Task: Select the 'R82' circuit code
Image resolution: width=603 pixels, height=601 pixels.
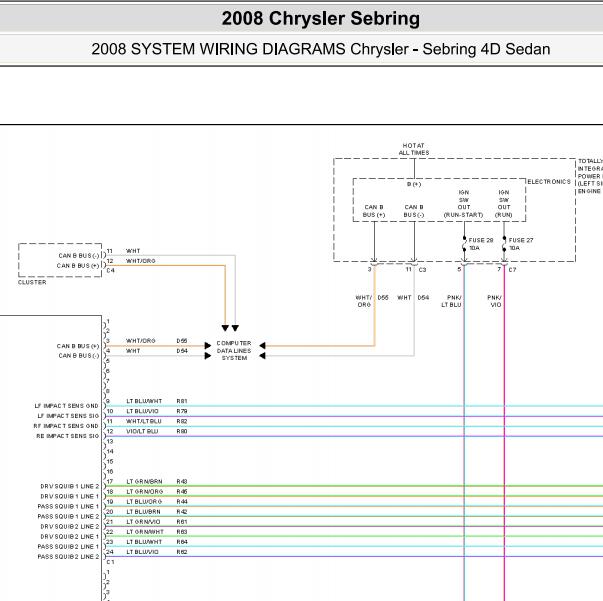Action: tap(182, 421)
